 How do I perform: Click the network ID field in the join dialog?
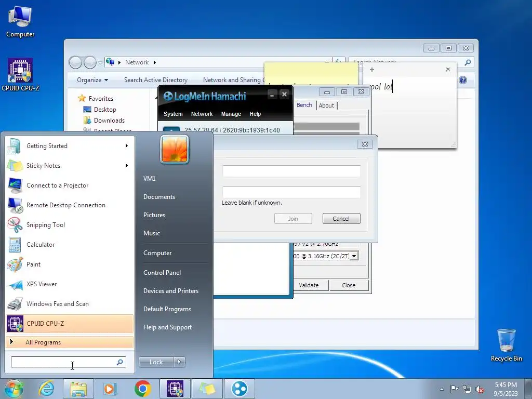[291, 171]
